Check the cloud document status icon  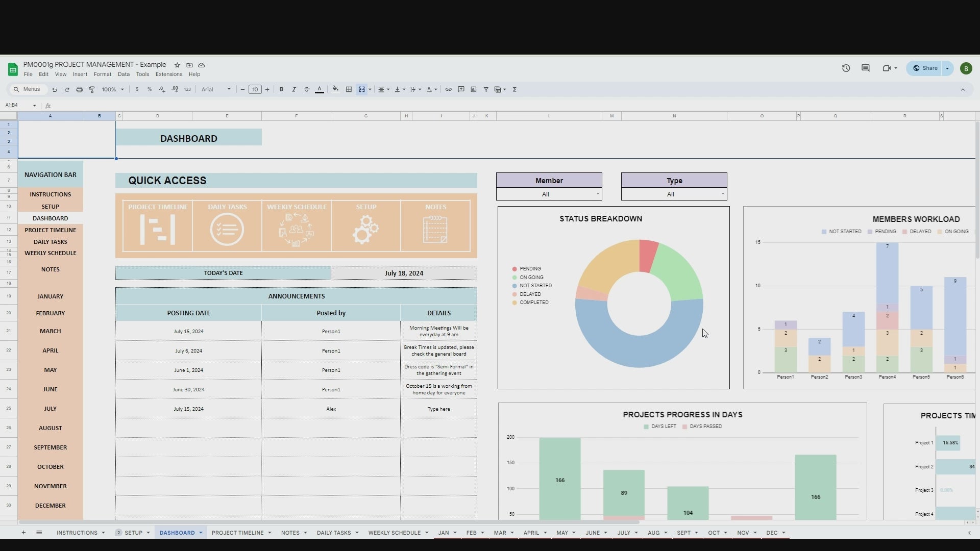click(x=202, y=65)
